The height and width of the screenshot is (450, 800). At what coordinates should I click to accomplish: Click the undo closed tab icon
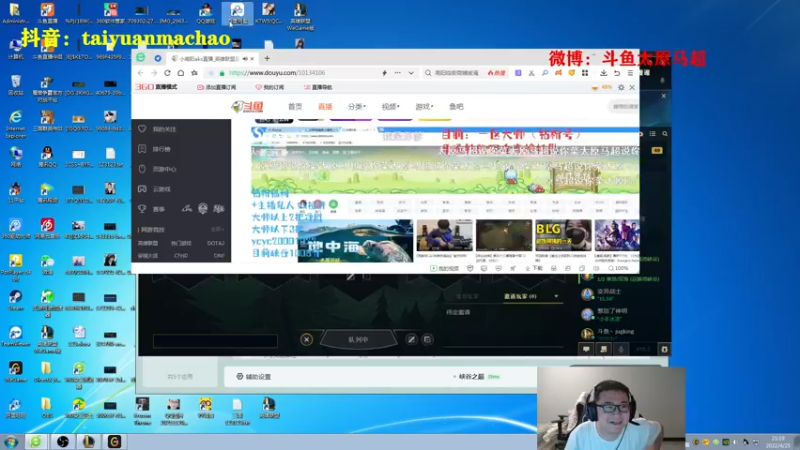pos(617,73)
